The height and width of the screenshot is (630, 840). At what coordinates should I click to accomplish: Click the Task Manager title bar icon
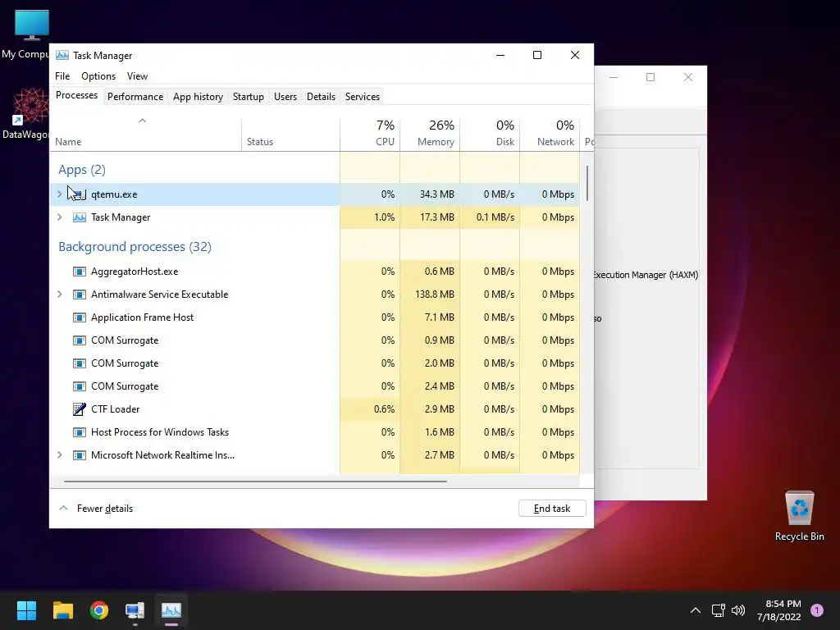coord(62,55)
